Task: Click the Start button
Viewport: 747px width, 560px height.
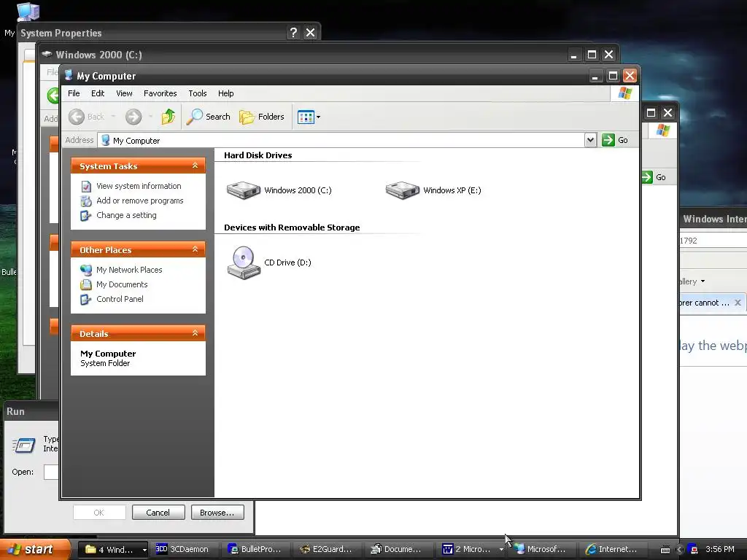Action: point(35,549)
